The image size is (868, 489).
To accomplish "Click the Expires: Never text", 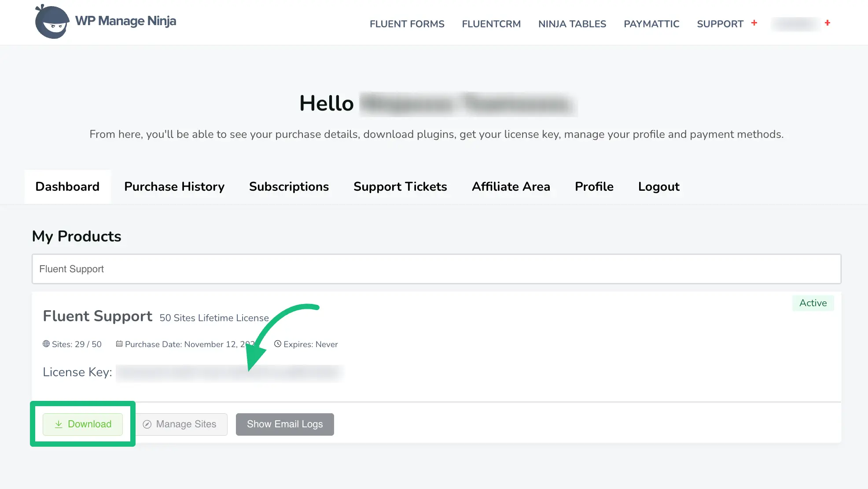I will (311, 344).
